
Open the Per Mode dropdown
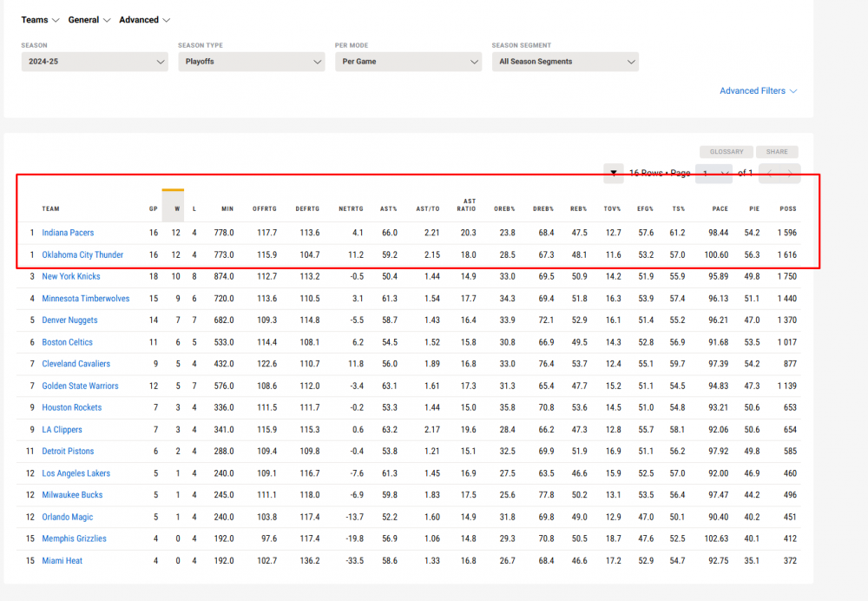point(408,62)
